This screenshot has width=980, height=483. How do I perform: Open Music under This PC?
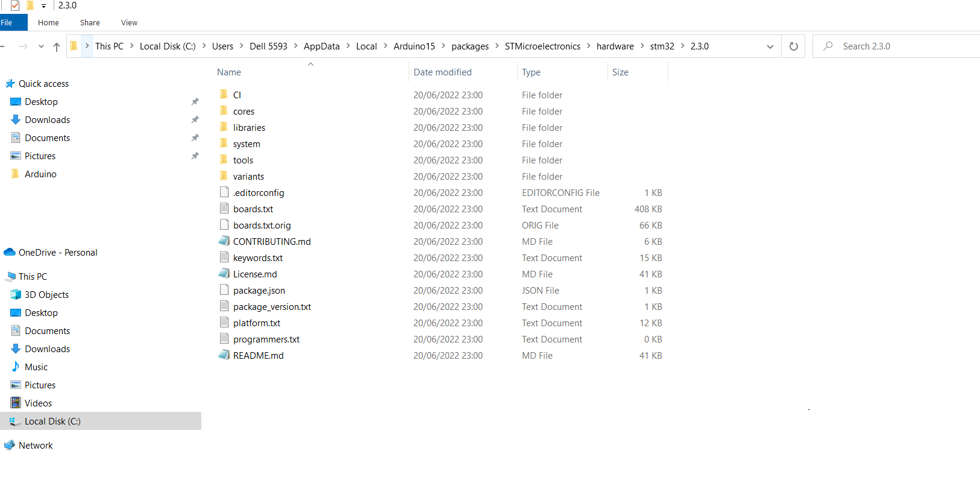click(x=36, y=367)
